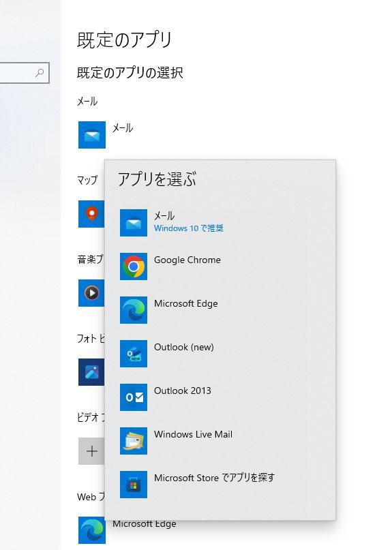392x550 pixels.
Task: Click the マップ category label
Action: (87, 181)
